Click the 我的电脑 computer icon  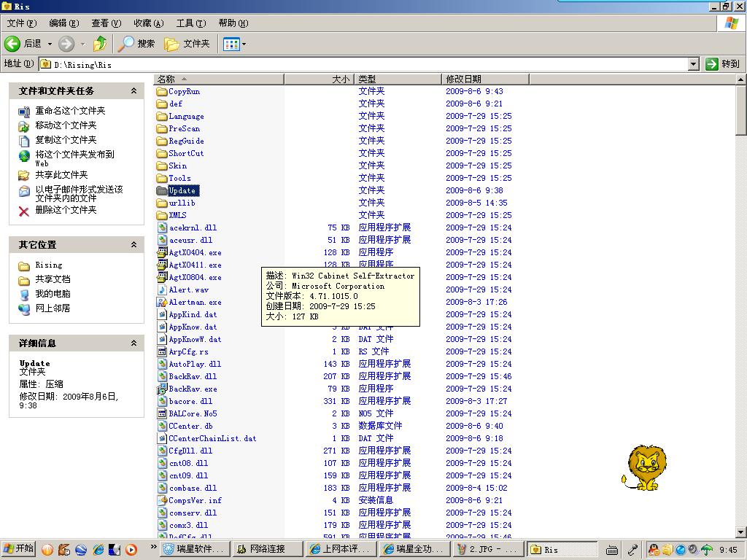(x=24, y=295)
